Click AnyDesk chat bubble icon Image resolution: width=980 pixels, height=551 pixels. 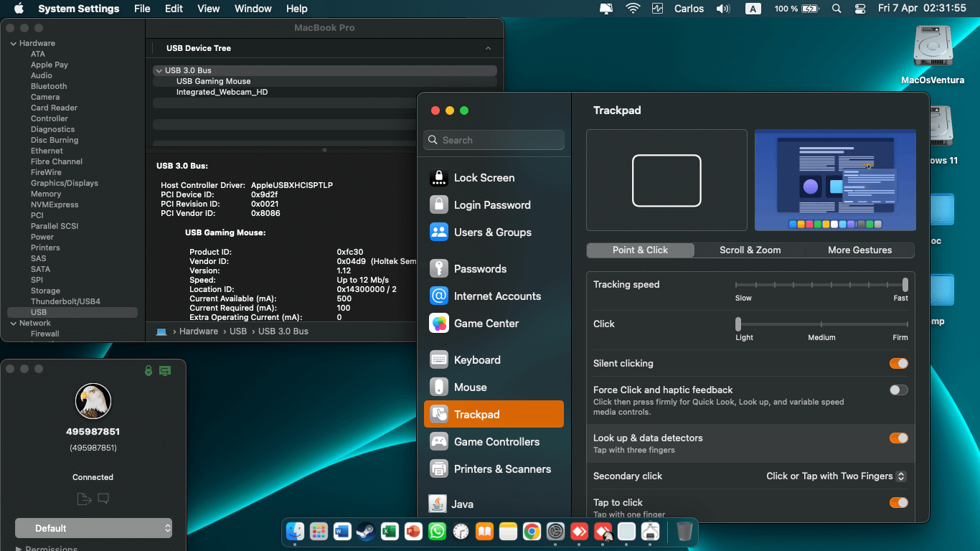(103, 499)
